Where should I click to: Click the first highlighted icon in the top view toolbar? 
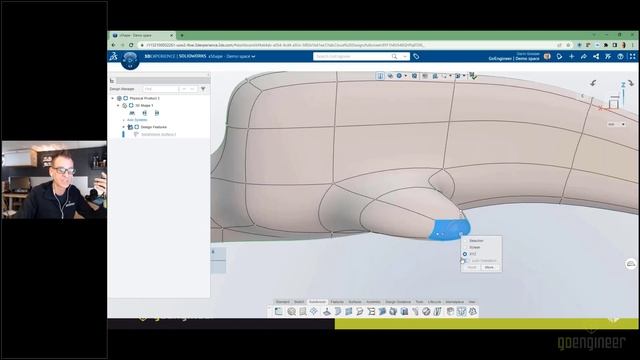click(x=380, y=76)
